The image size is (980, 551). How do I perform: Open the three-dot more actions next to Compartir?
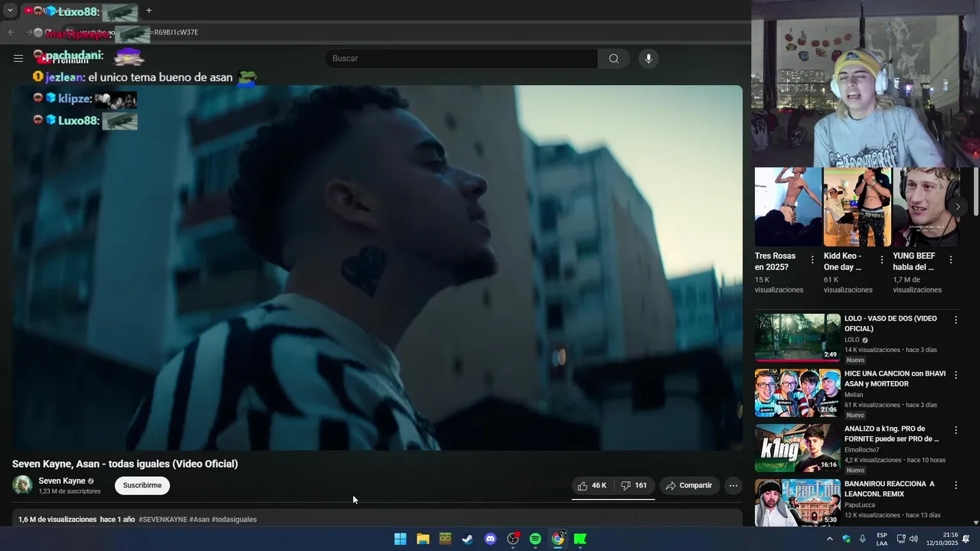(733, 485)
